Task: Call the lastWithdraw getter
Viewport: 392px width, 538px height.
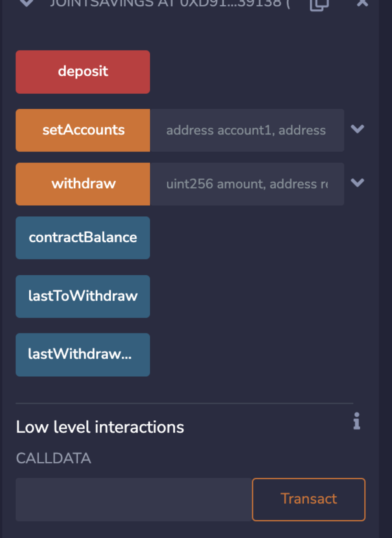Action: coord(83,354)
